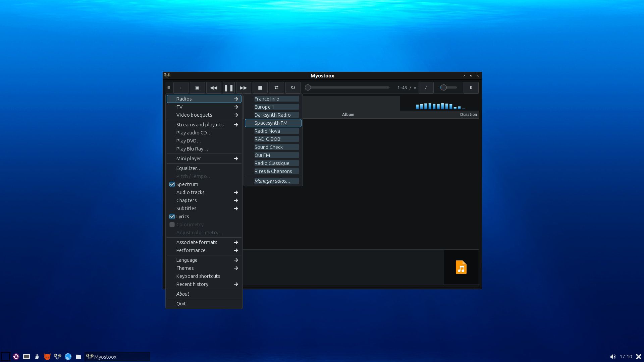Uncheck the Spectrum checkbox
This screenshot has height=362, width=644.
click(172, 184)
